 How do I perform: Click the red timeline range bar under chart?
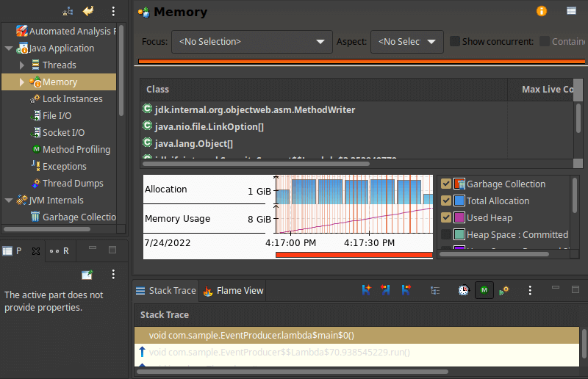(354, 255)
